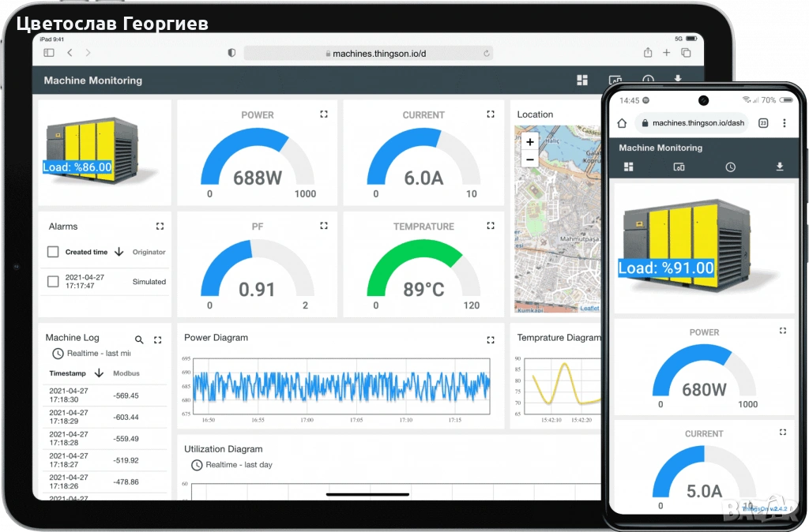The width and height of the screenshot is (809, 532).
Task: Enlarge the Power Diagram chart to fullscreen
Action: coord(491,339)
